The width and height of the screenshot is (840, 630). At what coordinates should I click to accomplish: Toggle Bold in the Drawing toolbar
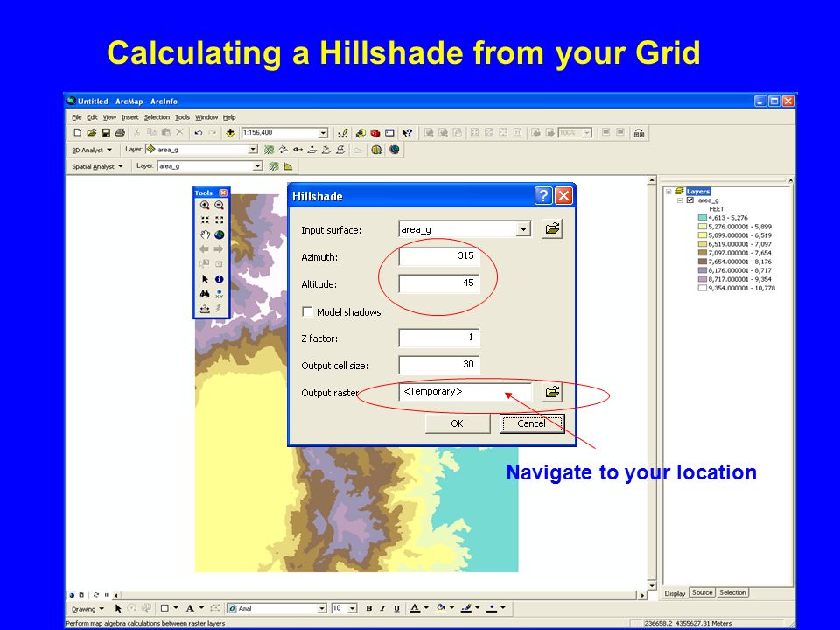click(368, 608)
